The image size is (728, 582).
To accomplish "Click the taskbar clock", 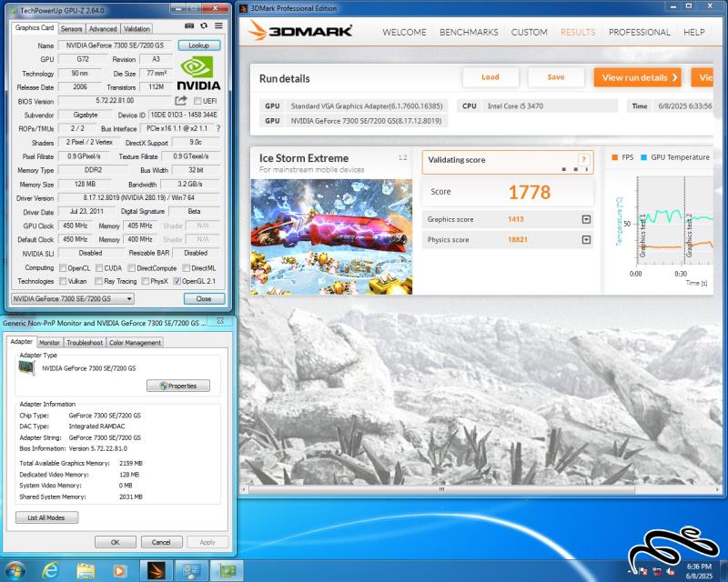I will click(699, 571).
